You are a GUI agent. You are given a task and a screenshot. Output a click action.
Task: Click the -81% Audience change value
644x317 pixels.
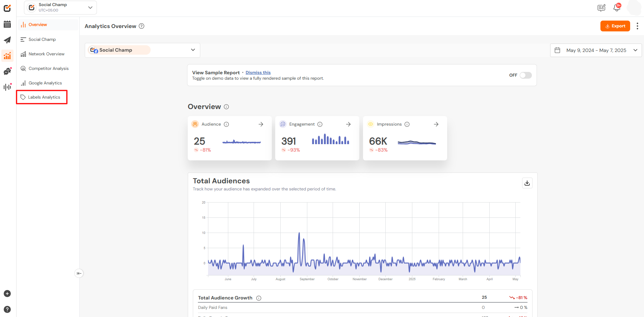[205, 150]
